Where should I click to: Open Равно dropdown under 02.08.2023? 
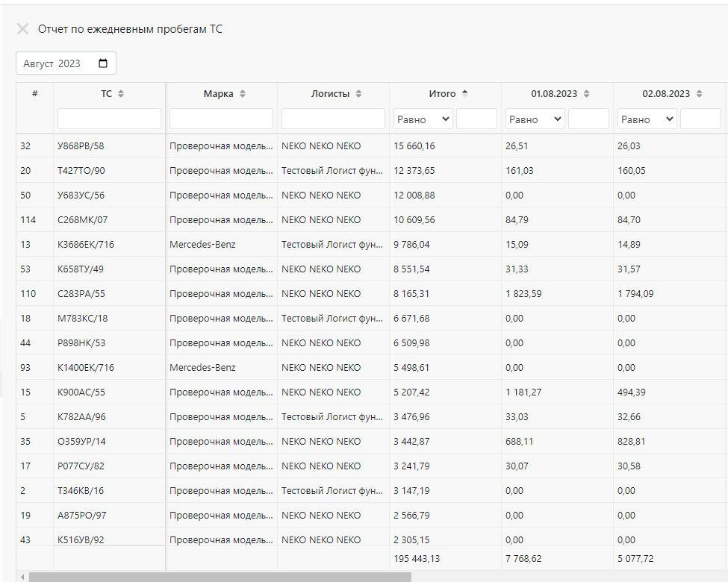click(647, 119)
